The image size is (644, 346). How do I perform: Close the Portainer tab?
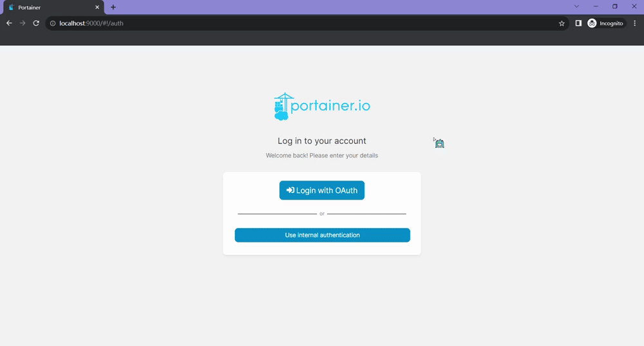point(97,7)
